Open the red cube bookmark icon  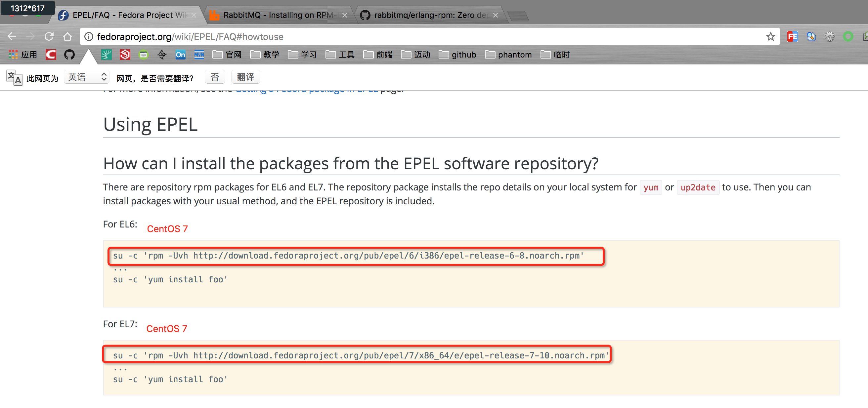125,55
